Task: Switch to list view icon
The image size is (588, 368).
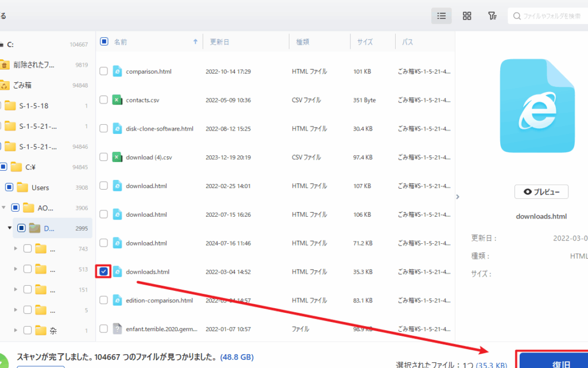Action: point(441,16)
